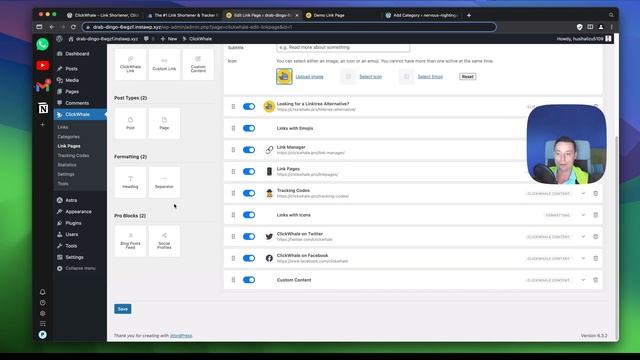Add the Heading formatting block
The height and width of the screenshot is (360, 640).
click(130, 182)
